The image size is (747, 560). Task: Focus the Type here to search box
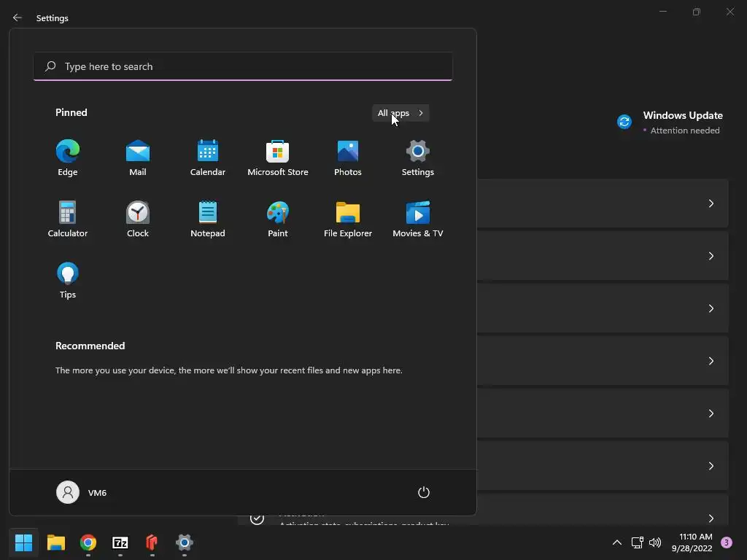tap(243, 66)
